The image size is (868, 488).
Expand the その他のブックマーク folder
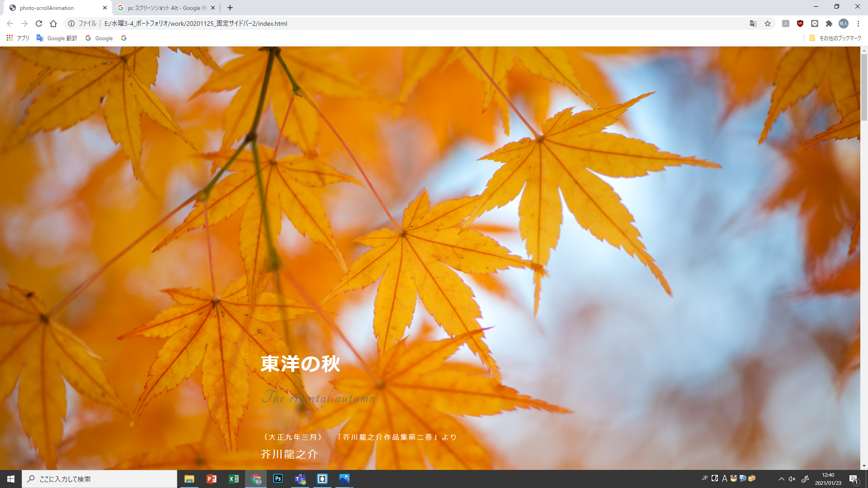(835, 38)
